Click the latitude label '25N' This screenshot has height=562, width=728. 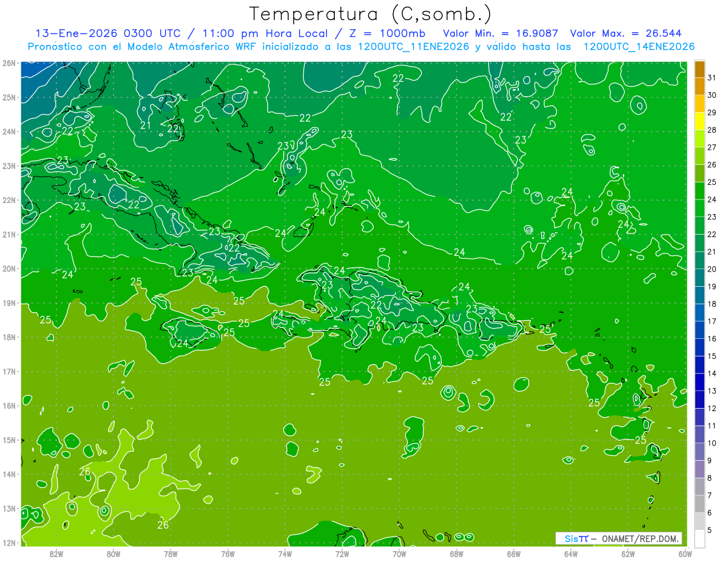tap(9, 97)
